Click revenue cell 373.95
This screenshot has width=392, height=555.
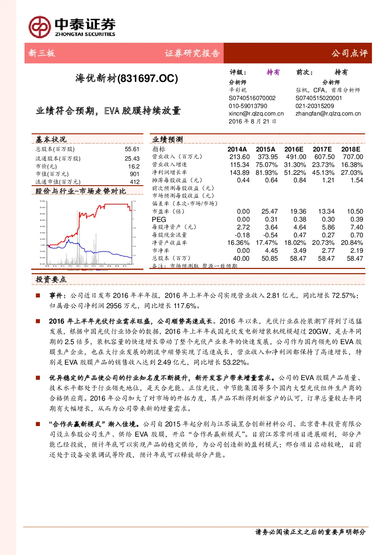point(268,157)
